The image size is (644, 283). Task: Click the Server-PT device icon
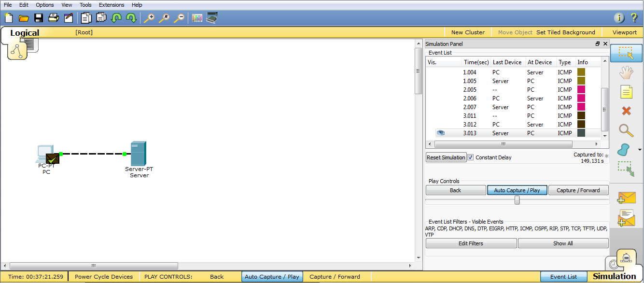coord(139,154)
